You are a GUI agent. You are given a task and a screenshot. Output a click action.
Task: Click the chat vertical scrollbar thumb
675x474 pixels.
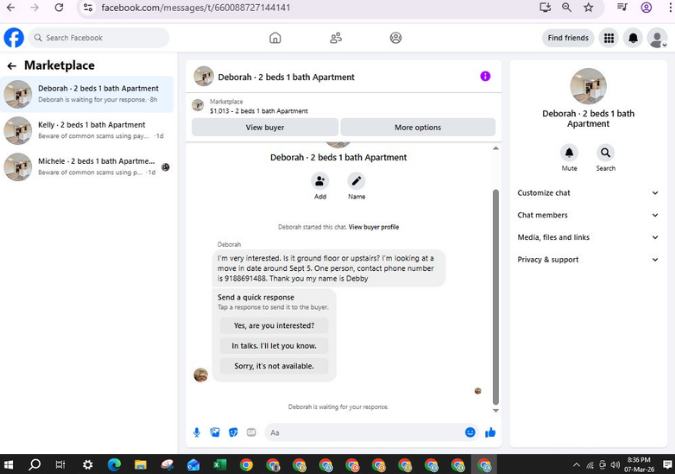(x=495, y=297)
